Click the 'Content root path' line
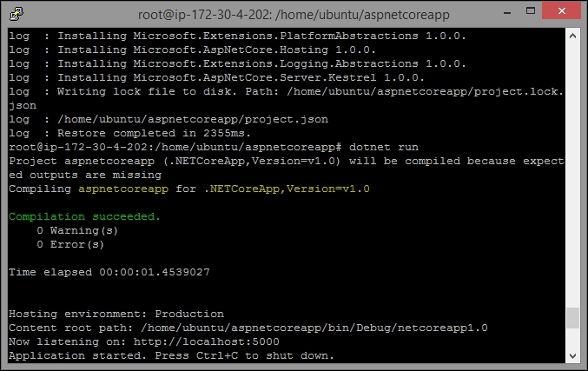This screenshot has height=371, width=588. click(248, 328)
